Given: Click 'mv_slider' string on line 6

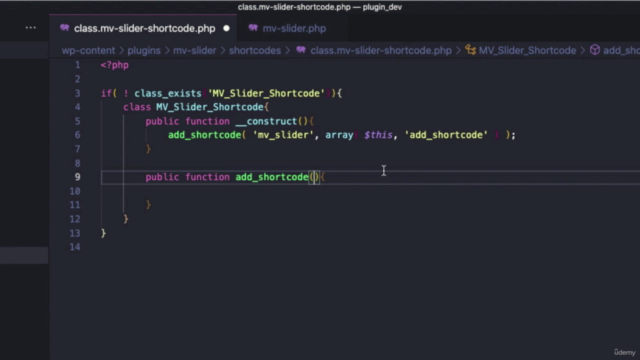Looking at the screenshot, I should click(283, 135).
